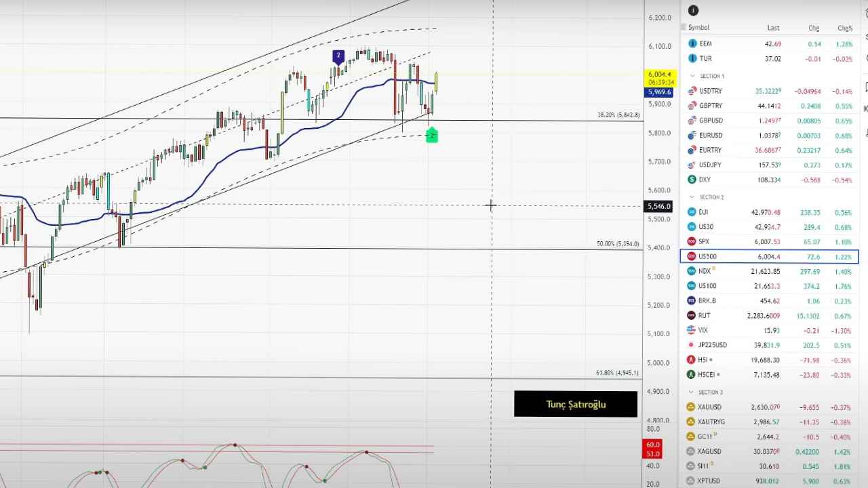Select the XAUTRYG watchlist row
Screen dimensions: 868x488
pyautogui.click(x=769, y=422)
